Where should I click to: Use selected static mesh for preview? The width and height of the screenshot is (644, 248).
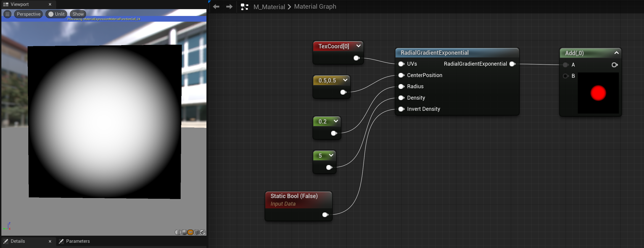coord(203,232)
